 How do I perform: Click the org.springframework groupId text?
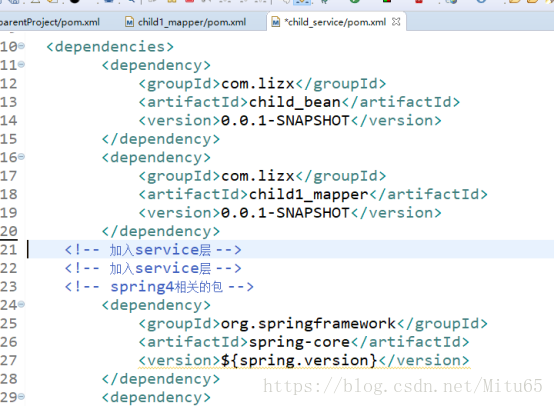tap(308, 324)
